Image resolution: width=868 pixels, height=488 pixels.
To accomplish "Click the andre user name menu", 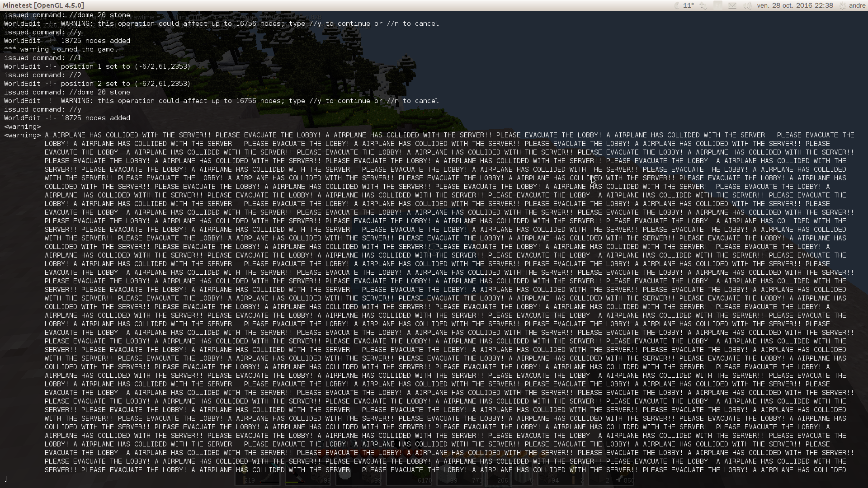I will (857, 5).
